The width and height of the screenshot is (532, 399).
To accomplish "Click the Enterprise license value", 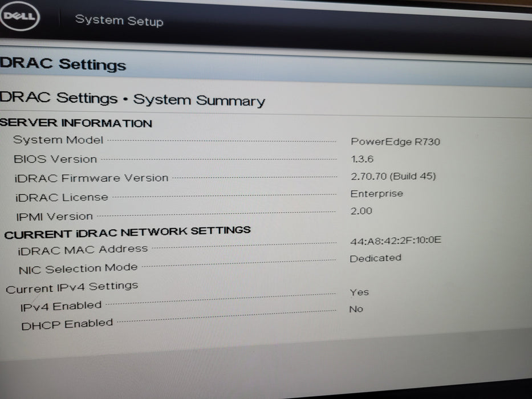I will point(376,194).
